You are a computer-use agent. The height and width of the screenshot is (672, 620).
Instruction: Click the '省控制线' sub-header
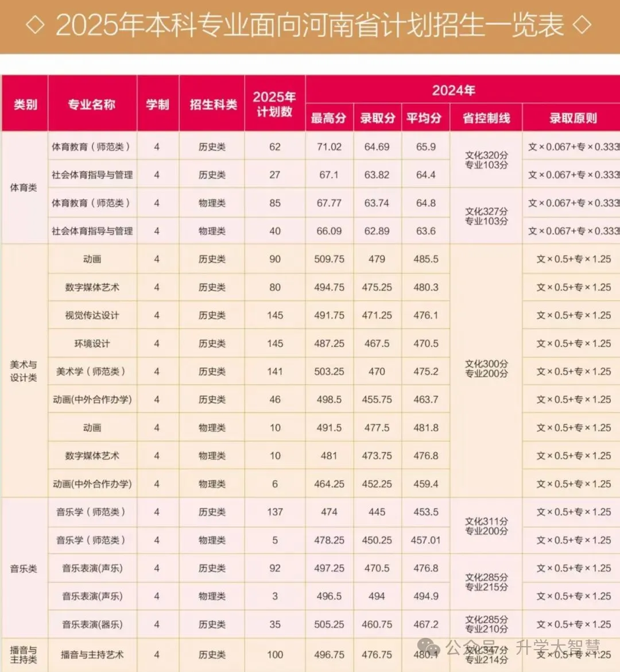[x=486, y=118]
